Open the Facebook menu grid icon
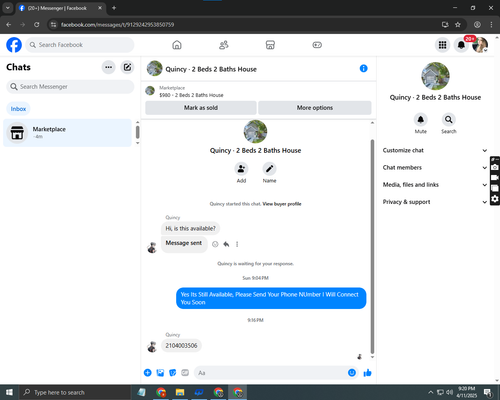The width and height of the screenshot is (500, 400). click(442, 45)
